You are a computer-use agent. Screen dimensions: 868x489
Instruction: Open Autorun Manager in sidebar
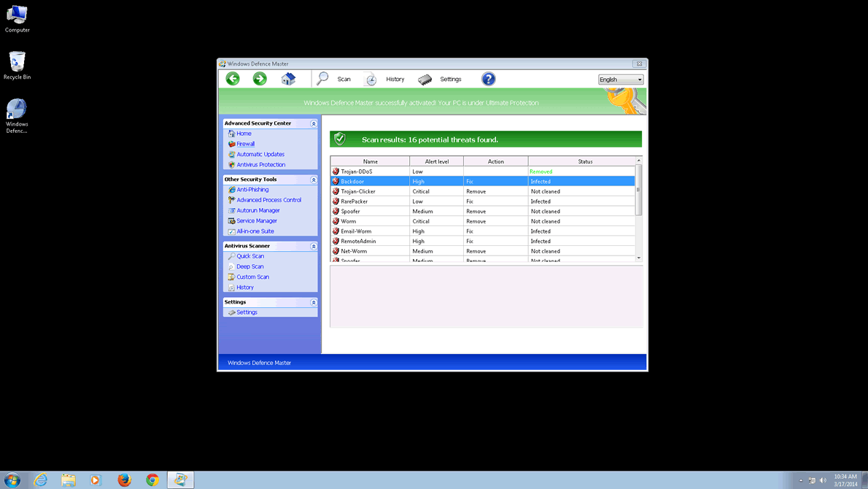coord(257,210)
